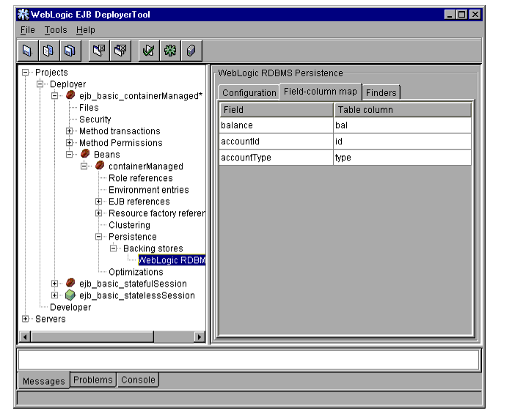The height and width of the screenshot is (420, 523).
Task: Select Environment entries tree item
Action: pos(149,190)
